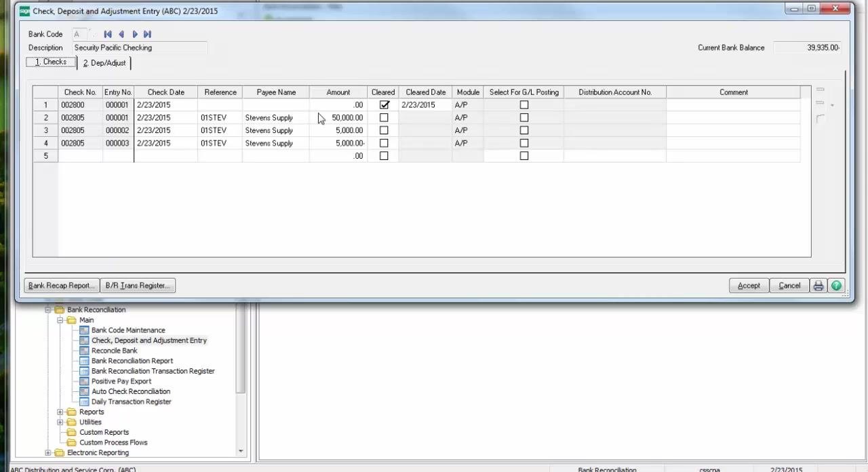Click the Custom Process Flows folder icon
Viewport: 868px width, 472px height.
point(72,442)
